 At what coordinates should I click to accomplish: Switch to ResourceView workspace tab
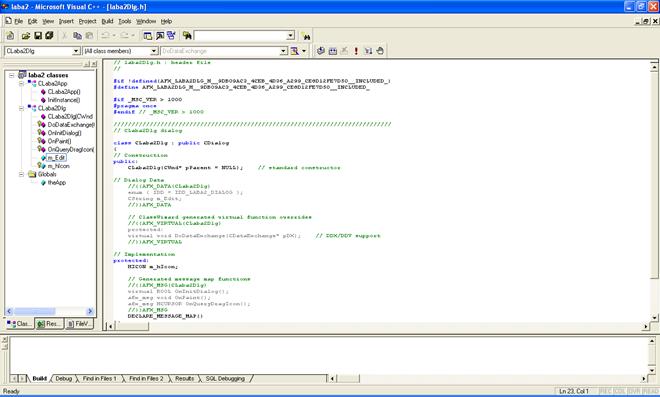[x=49, y=324]
